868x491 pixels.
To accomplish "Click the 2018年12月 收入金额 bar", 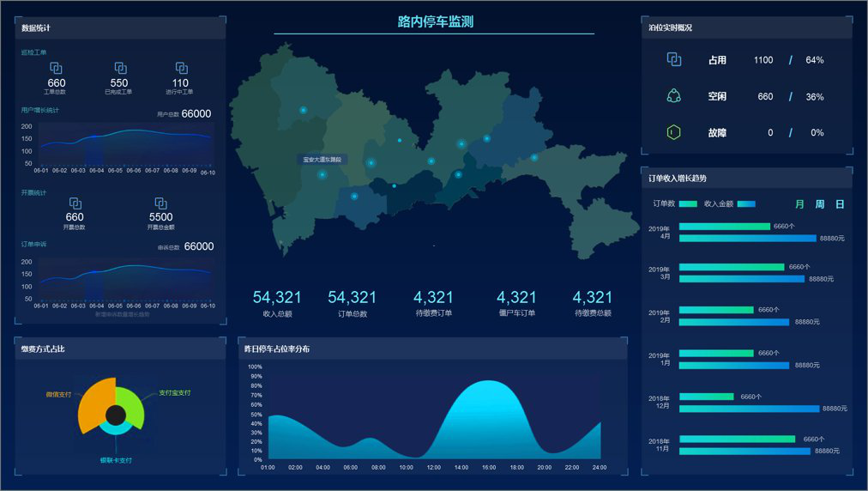I will [x=749, y=409].
